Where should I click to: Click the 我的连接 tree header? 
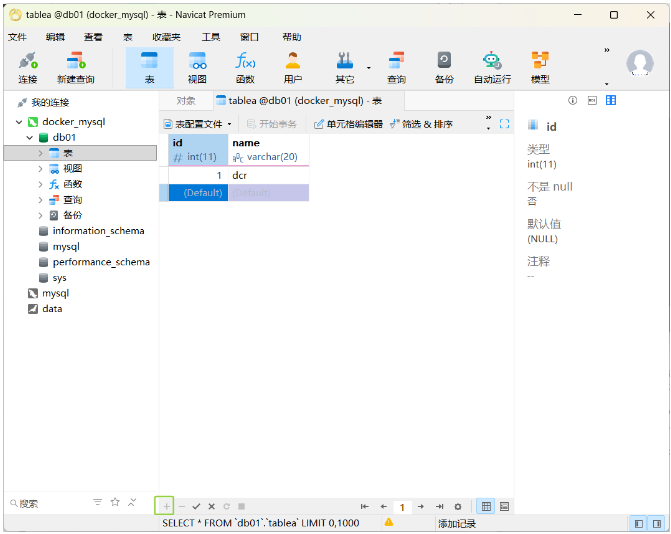[44, 103]
